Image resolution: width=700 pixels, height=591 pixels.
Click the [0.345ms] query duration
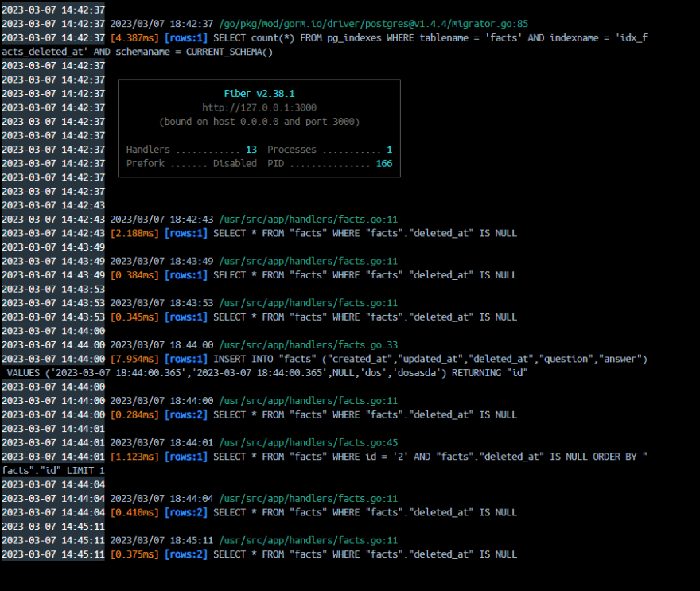[x=134, y=317]
